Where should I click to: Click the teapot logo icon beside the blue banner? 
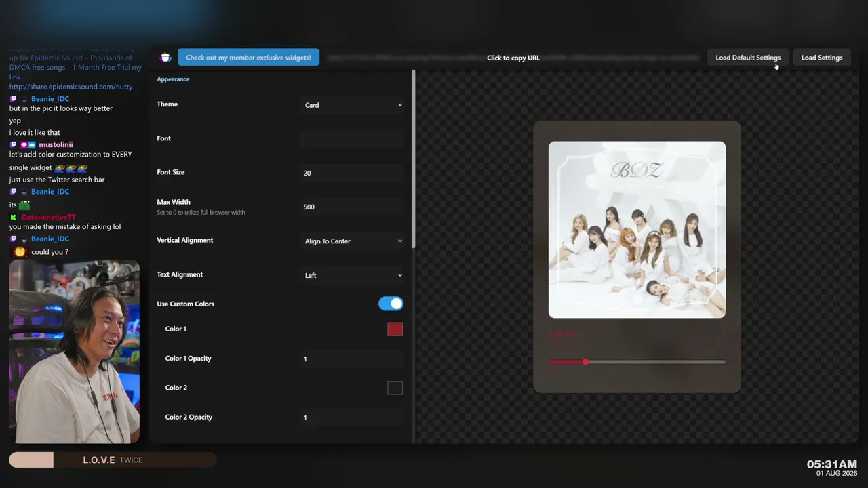point(166,58)
